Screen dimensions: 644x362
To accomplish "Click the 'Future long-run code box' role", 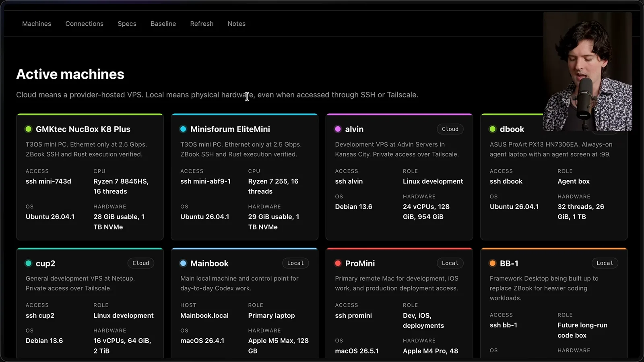I will (x=582, y=330).
